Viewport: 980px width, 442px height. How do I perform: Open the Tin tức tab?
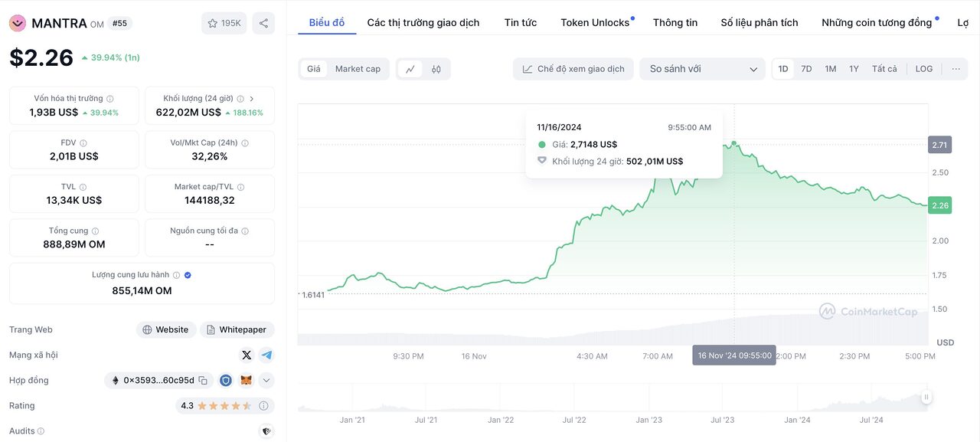(x=521, y=23)
